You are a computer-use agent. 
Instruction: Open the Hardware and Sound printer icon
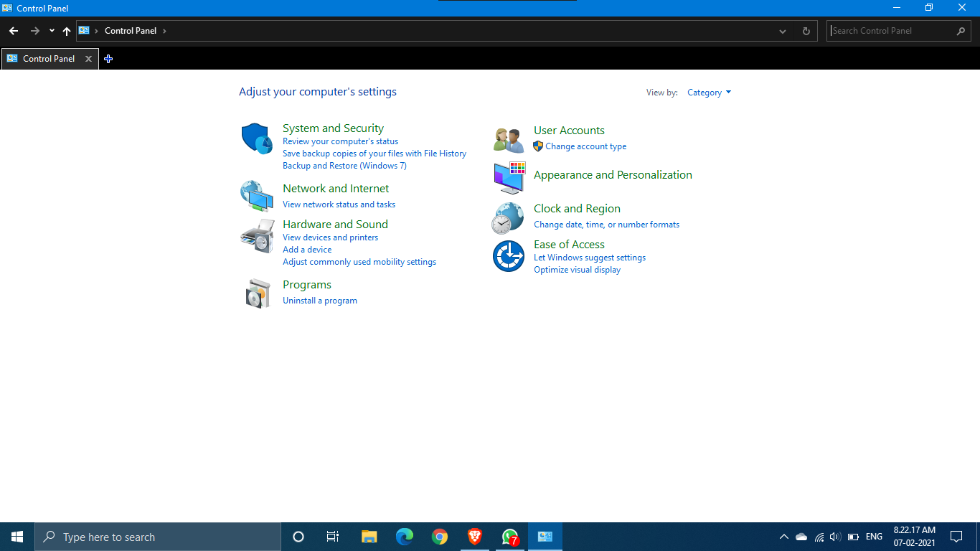click(257, 236)
